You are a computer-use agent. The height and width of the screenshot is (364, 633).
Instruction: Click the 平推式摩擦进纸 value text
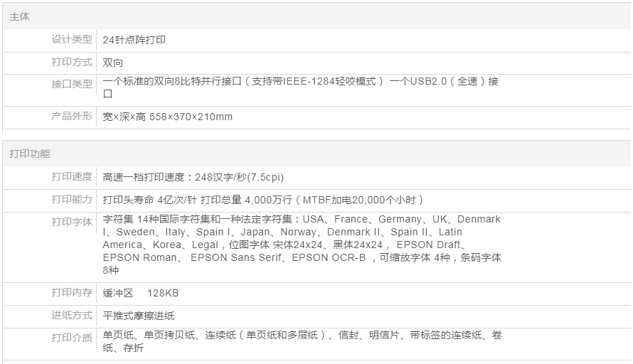click(x=139, y=316)
